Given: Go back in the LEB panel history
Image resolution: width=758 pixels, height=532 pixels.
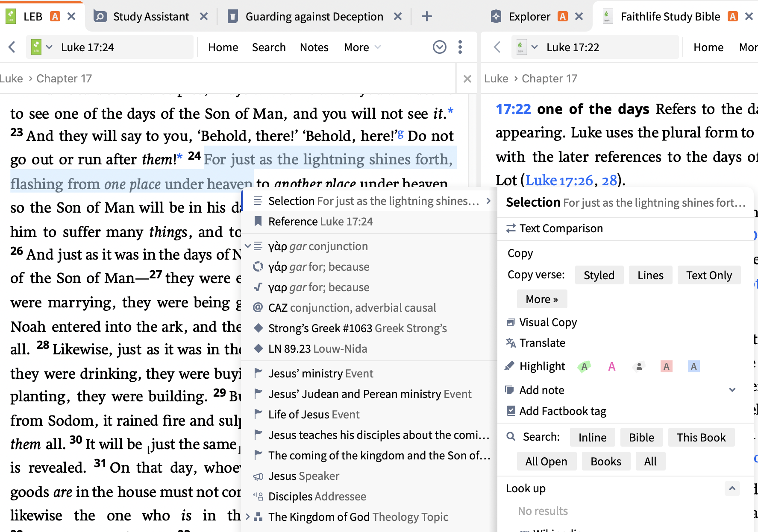Looking at the screenshot, I should coord(12,47).
